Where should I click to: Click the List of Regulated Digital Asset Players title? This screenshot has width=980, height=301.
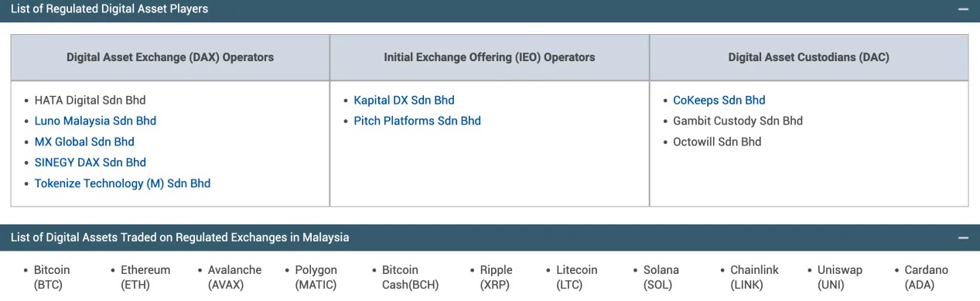109,9
